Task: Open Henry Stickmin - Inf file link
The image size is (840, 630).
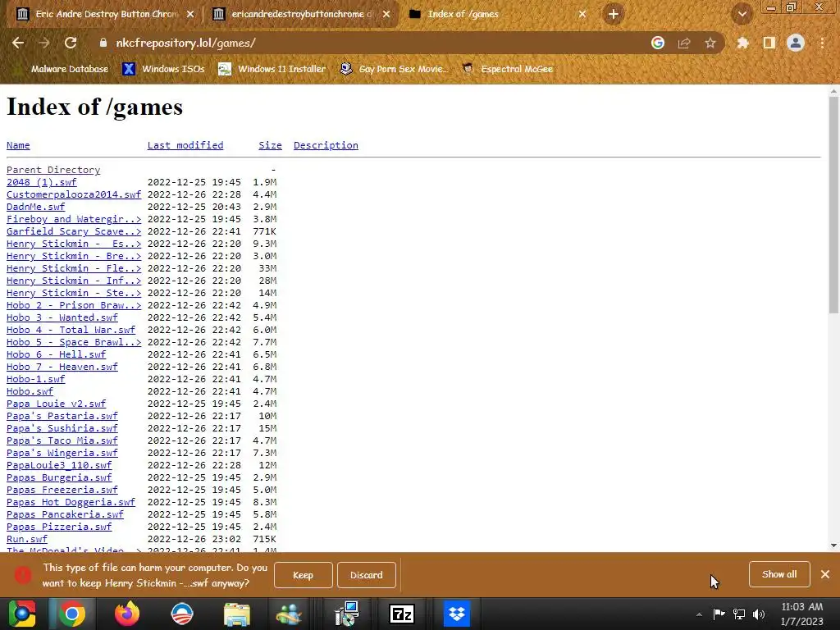Action: click(x=74, y=281)
